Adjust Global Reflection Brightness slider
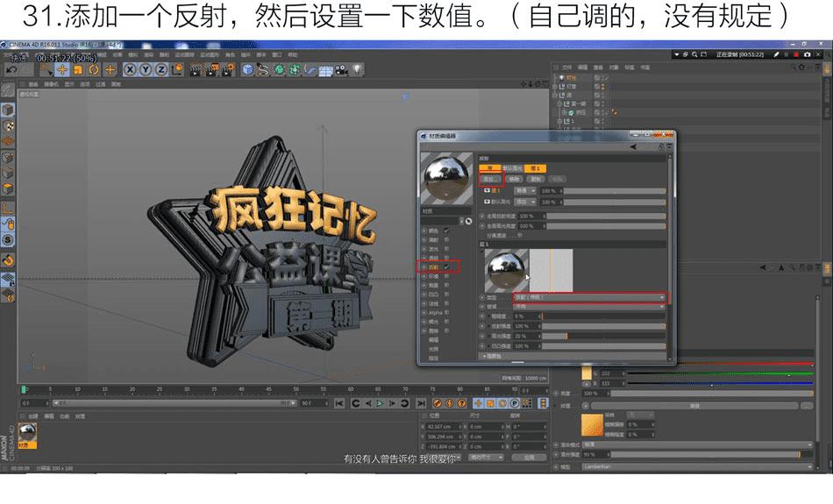The width and height of the screenshot is (833, 504). [606, 217]
